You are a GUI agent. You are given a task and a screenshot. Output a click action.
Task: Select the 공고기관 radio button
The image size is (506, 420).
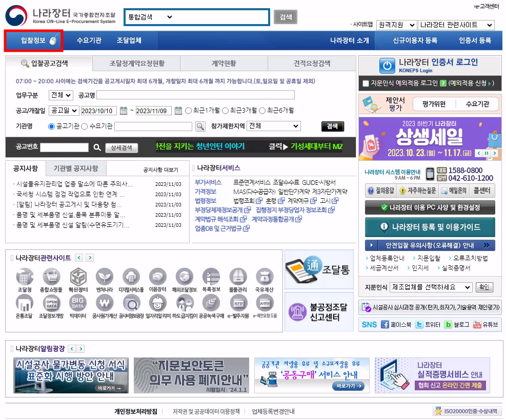pyautogui.click(x=51, y=127)
